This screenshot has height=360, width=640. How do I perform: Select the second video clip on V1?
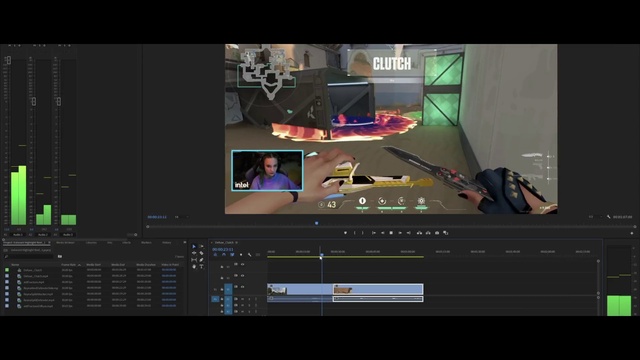click(x=378, y=289)
